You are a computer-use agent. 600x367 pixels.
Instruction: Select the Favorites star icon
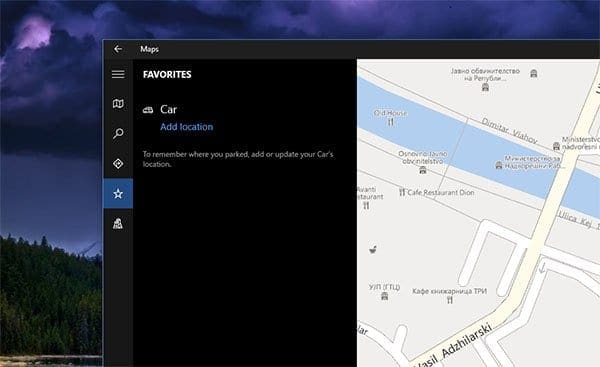(118, 194)
